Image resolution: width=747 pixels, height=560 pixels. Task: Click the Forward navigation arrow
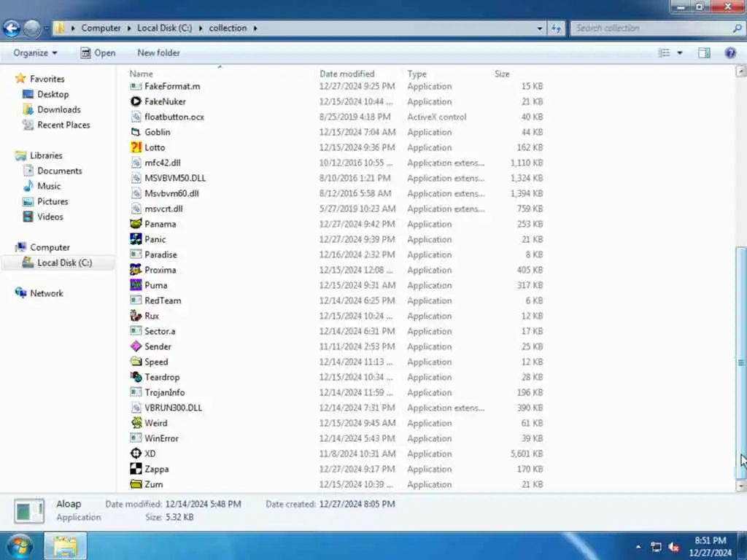pos(31,28)
